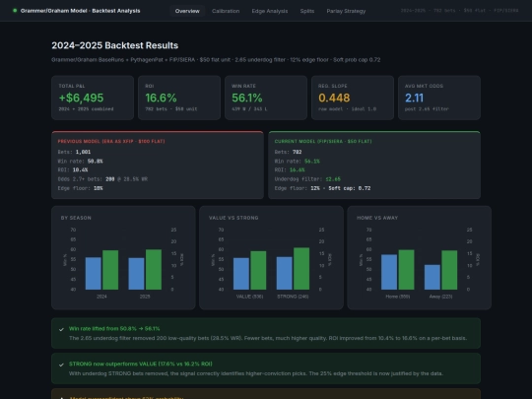
Task: Select the Total P&L +$6,495 card
Action: (x=93, y=98)
